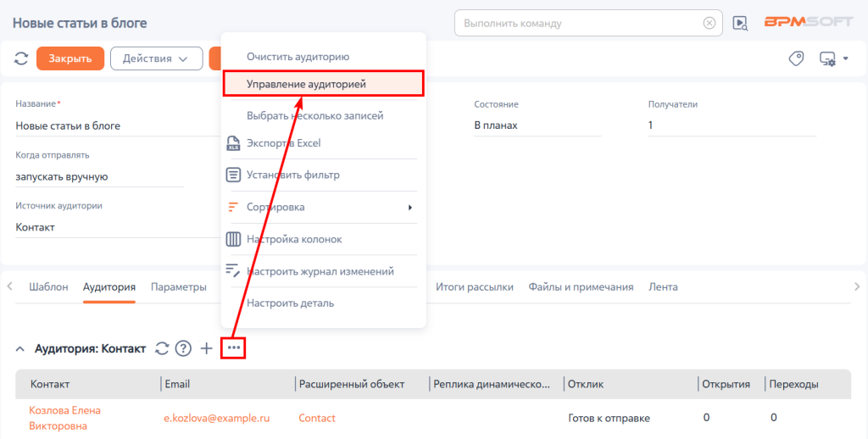Image resolution: width=868 pixels, height=439 pixels.
Task: Click the process run icon near command field
Action: 740,23
